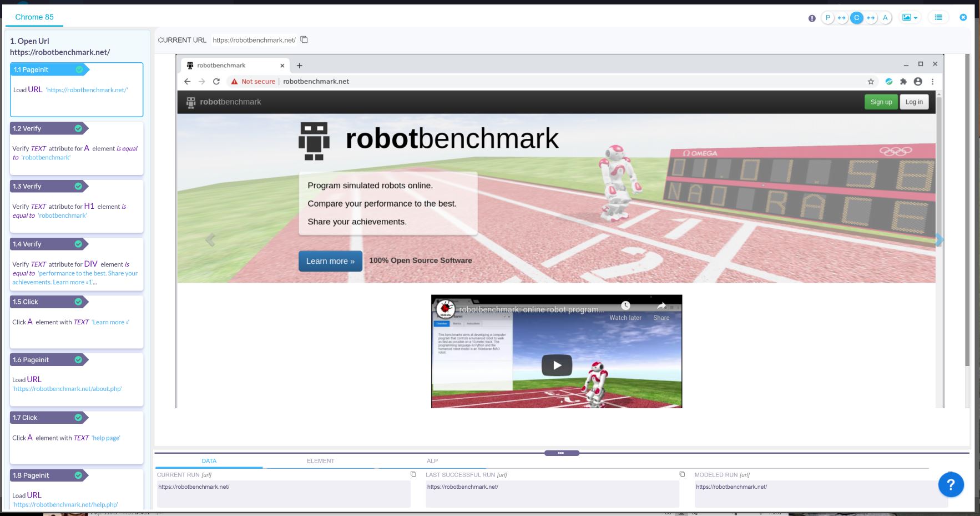
Task: Click the green check icon on step 1.1
Action: click(x=79, y=69)
